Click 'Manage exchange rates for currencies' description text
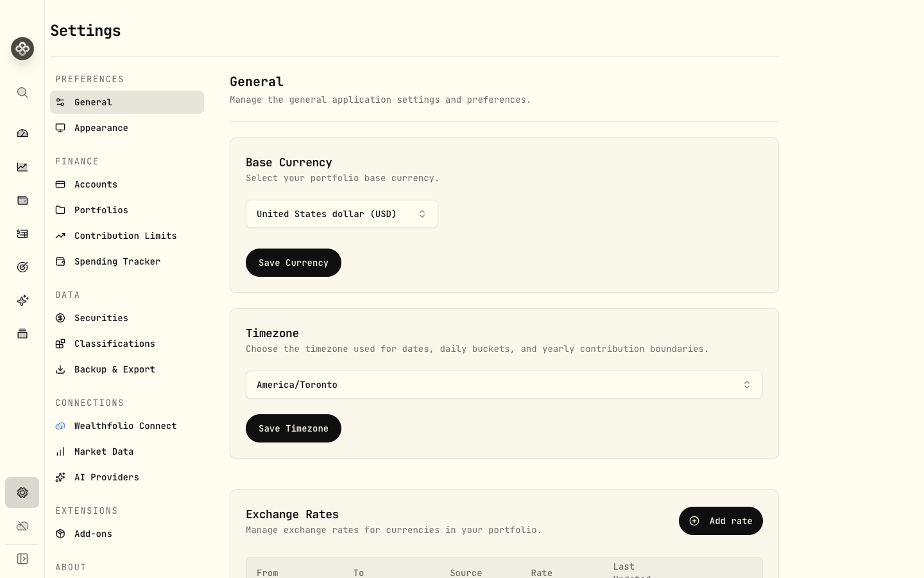Viewport: 924px width, 578px height. click(x=394, y=530)
